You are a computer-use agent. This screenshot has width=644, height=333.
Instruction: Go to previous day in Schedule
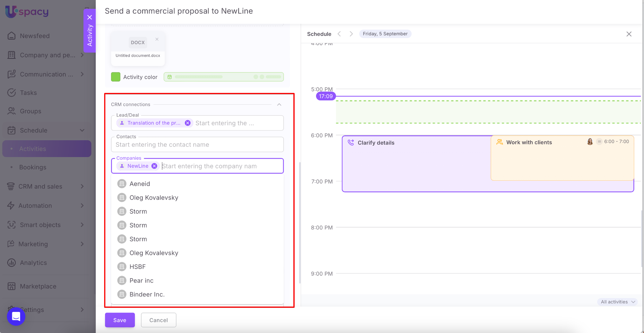339,34
